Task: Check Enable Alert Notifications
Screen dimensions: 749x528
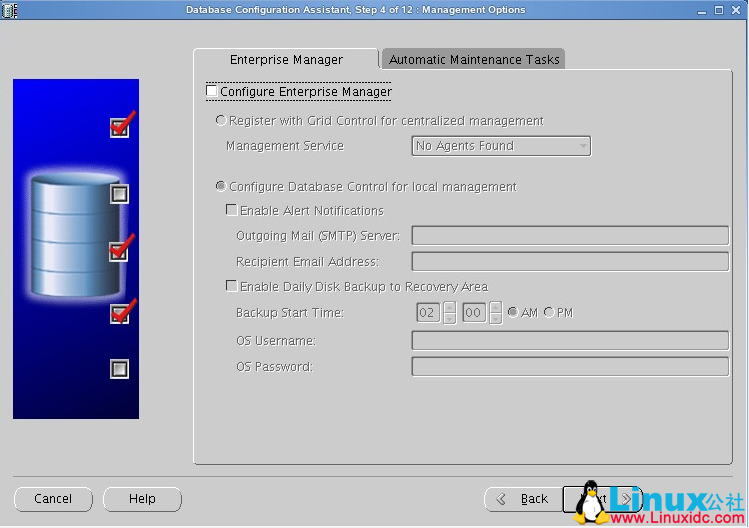Action: 231,211
